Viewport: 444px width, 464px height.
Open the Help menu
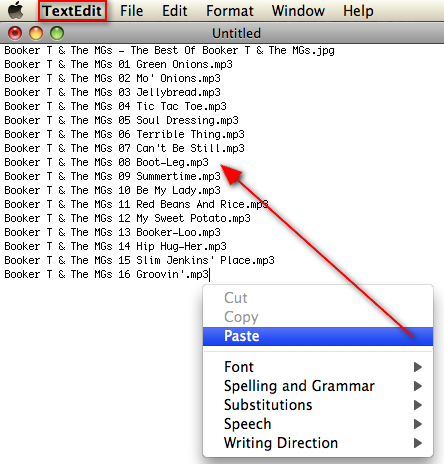tap(358, 11)
